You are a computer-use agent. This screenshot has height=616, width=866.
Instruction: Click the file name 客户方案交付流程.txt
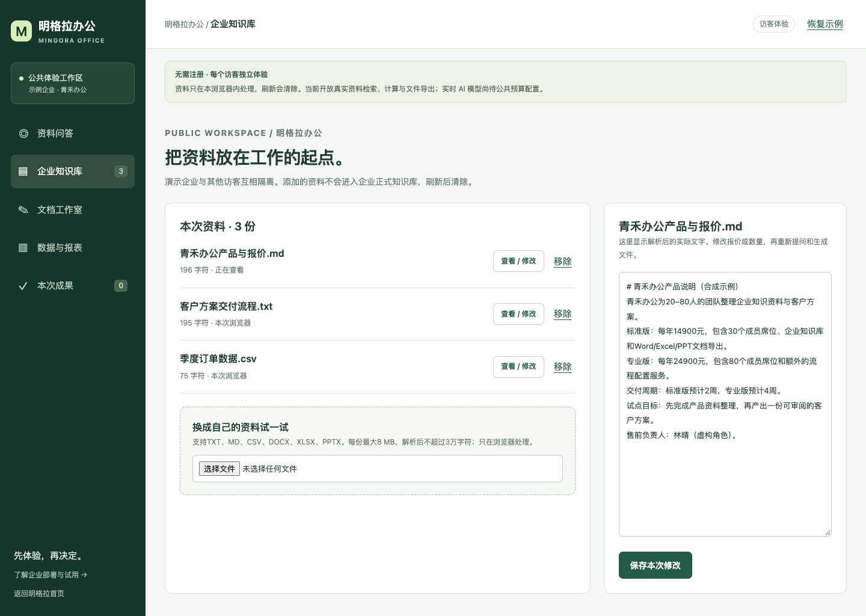[x=226, y=307]
